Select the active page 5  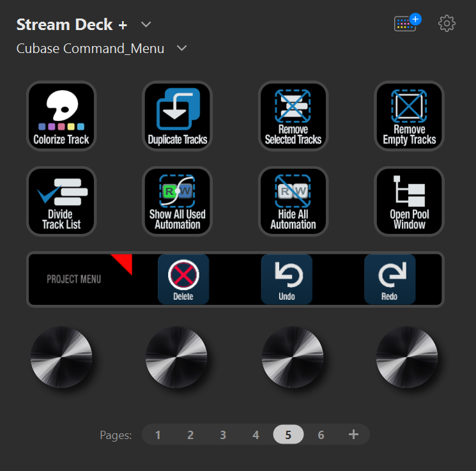288,435
